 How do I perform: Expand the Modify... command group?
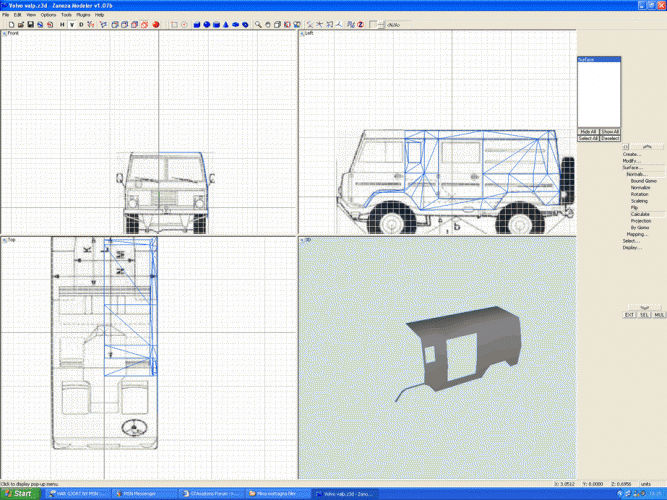pyautogui.click(x=632, y=161)
